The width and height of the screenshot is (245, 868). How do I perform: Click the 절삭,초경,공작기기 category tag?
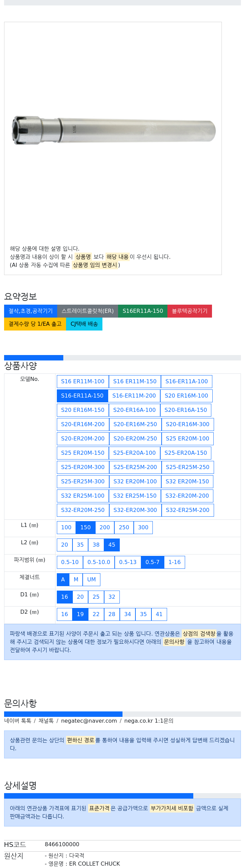click(x=31, y=311)
